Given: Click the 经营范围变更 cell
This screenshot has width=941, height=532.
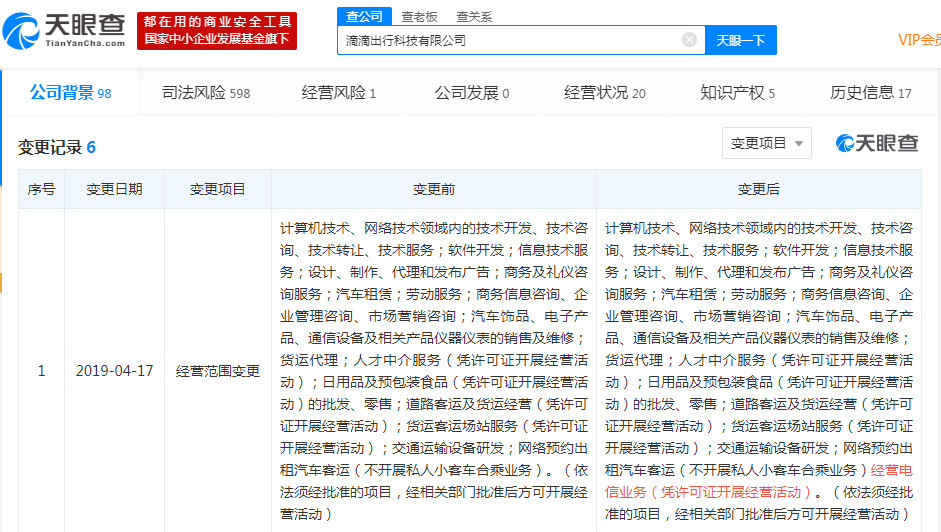Looking at the screenshot, I should pyautogui.click(x=217, y=371).
